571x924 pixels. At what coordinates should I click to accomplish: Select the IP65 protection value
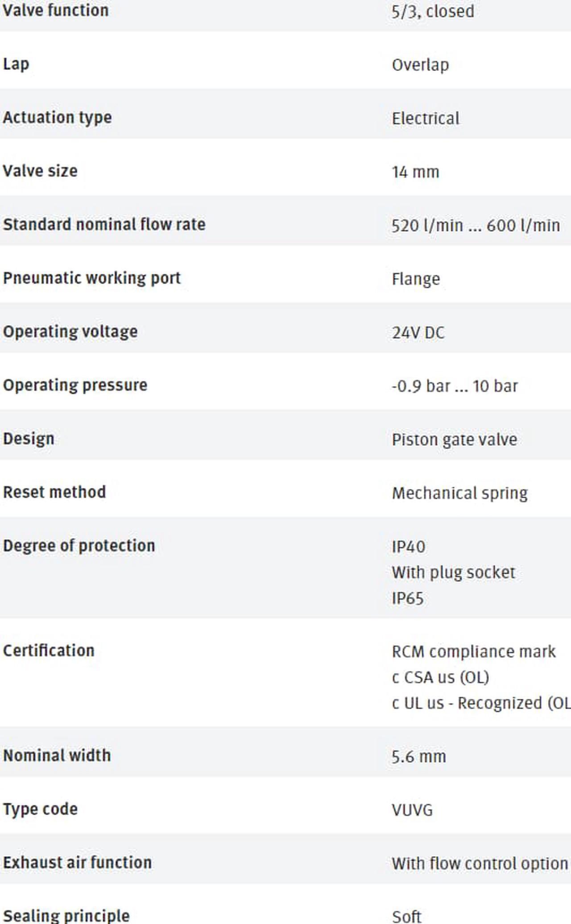[407, 598]
